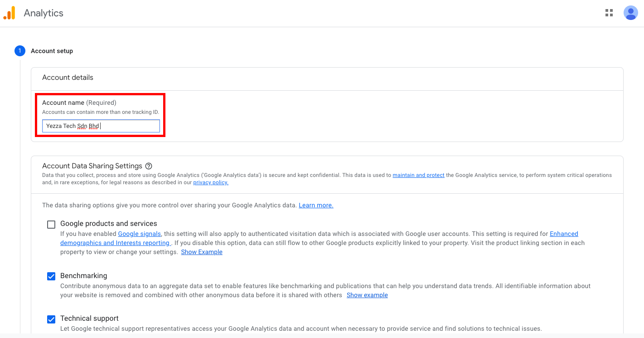The image size is (644, 338).
Task: Uncheck the Benchmarking checkbox
Action: (x=51, y=276)
